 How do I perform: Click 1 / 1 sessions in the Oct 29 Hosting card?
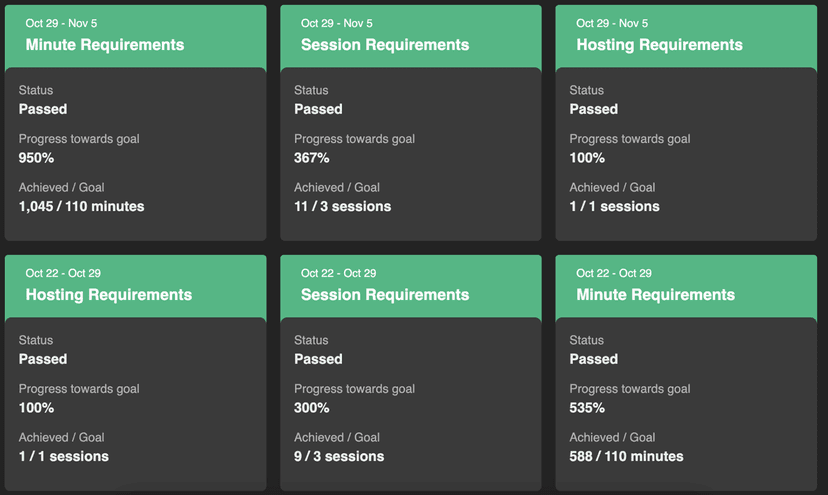click(614, 207)
